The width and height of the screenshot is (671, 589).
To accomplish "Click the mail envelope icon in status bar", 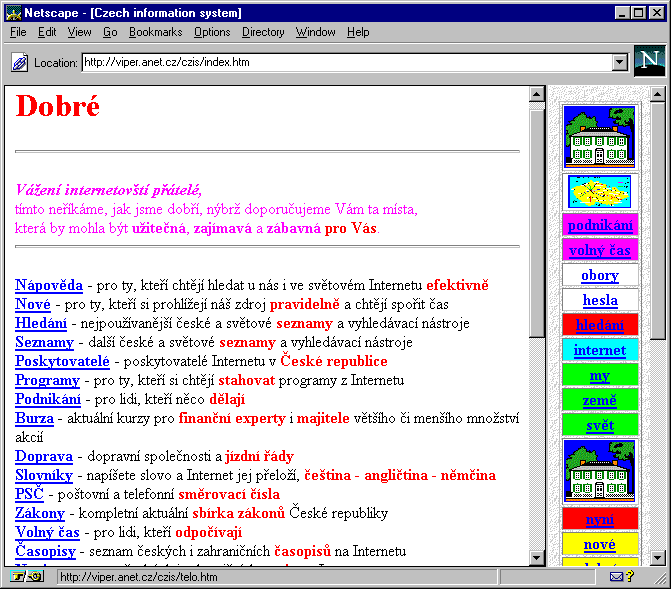I will (x=616, y=577).
